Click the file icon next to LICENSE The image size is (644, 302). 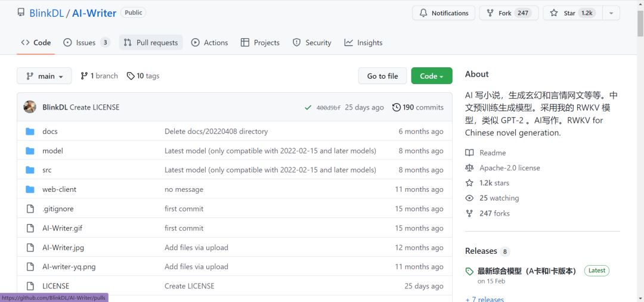pos(30,286)
